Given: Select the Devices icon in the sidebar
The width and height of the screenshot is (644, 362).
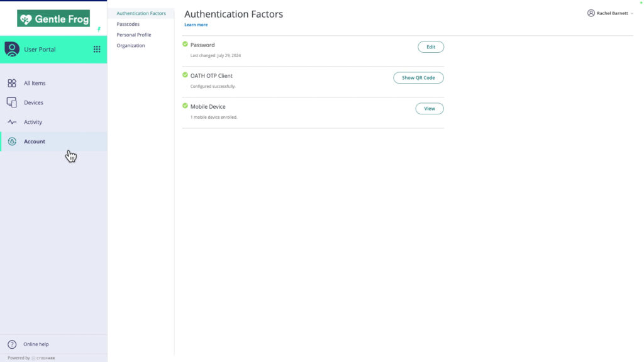Looking at the screenshot, I should 12,102.
